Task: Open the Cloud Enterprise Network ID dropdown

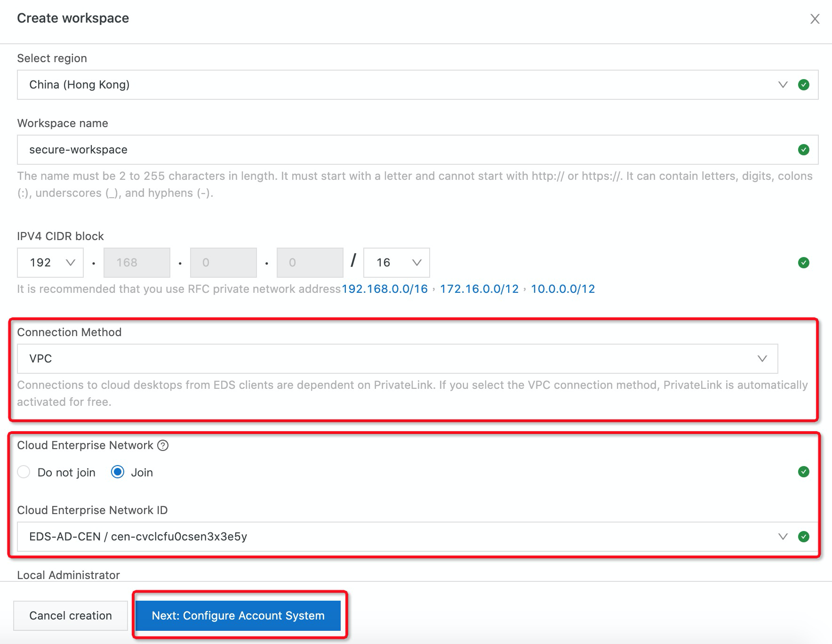Action: [417, 537]
